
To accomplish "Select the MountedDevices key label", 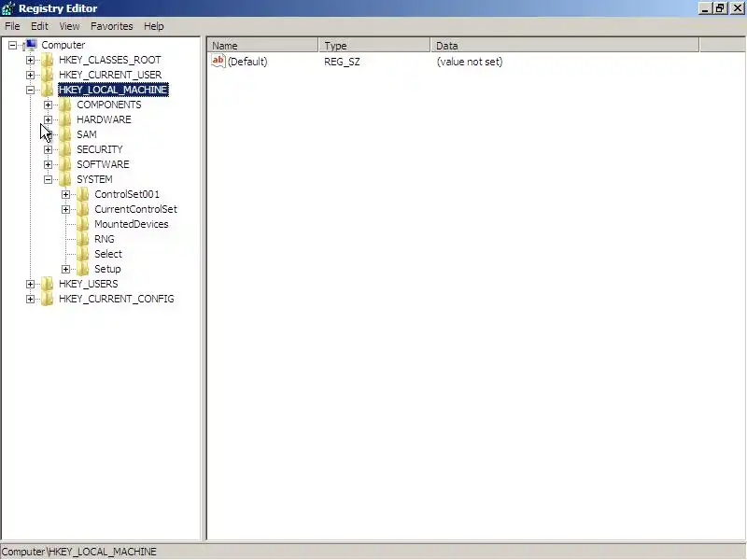I will point(132,224).
